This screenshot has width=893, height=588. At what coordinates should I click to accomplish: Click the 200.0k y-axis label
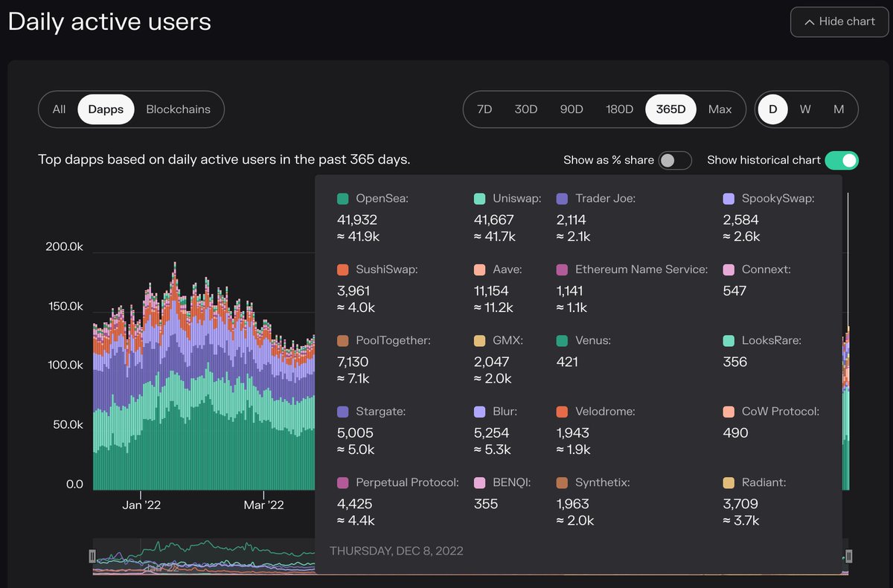(64, 246)
